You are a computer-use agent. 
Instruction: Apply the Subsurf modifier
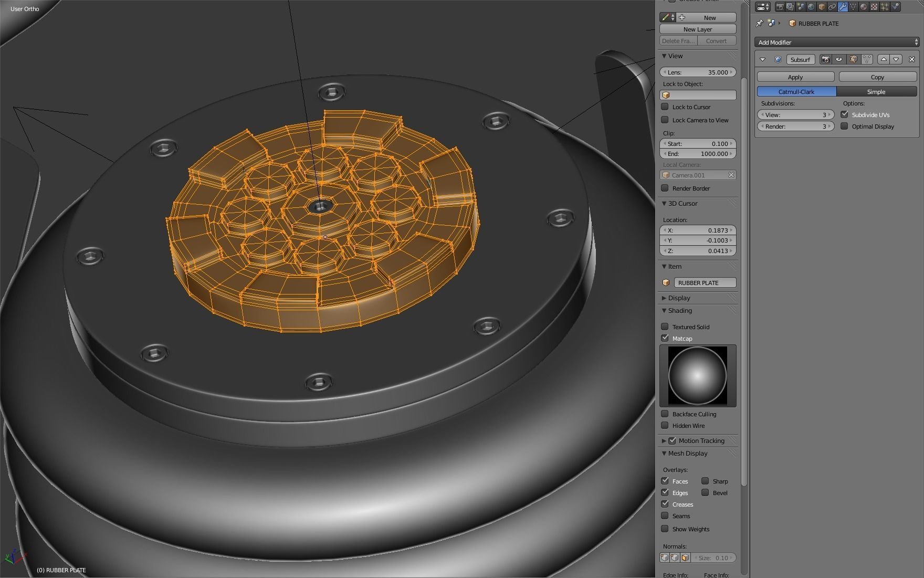click(795, 77)
